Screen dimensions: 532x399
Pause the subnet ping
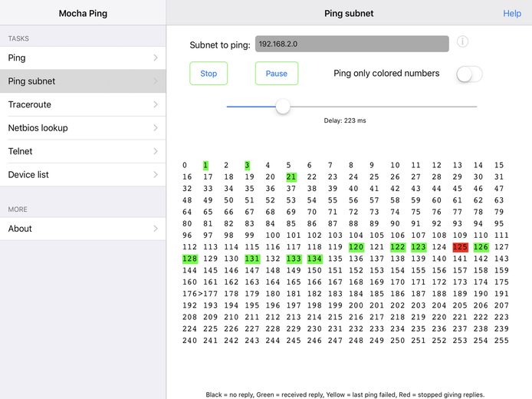pyautogui.click(x=277, y=74)
